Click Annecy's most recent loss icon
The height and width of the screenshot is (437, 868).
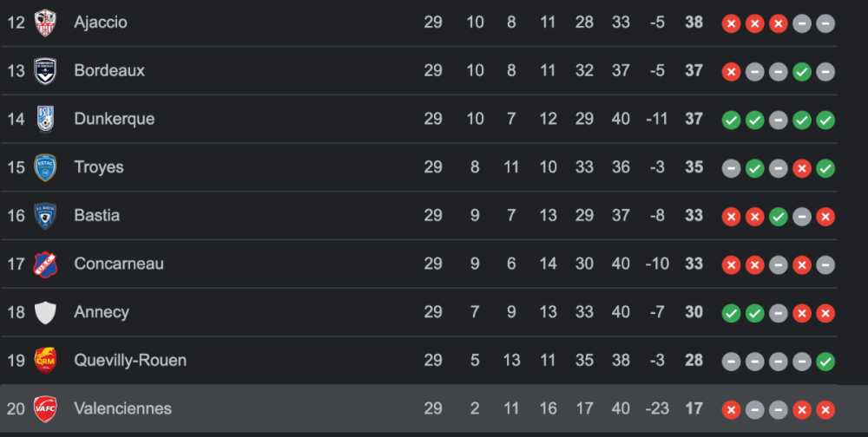pyautogui.click(x=825, y=313)
